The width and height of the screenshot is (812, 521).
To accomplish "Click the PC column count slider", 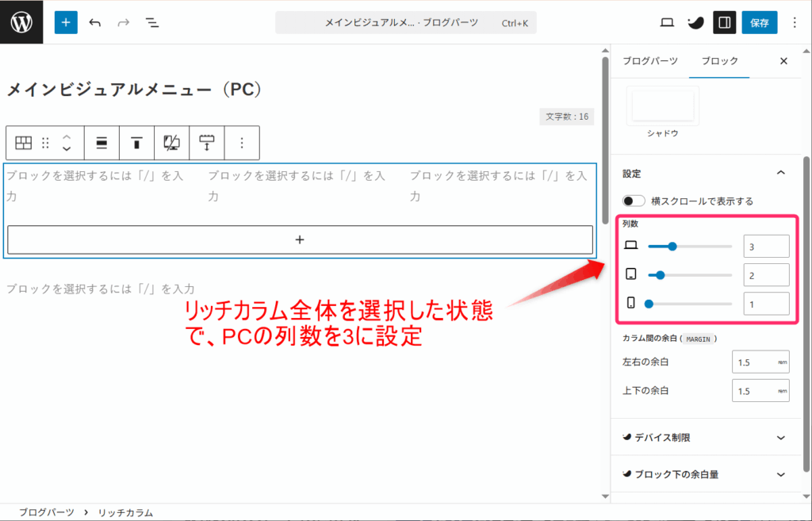I will pos(689,247).
